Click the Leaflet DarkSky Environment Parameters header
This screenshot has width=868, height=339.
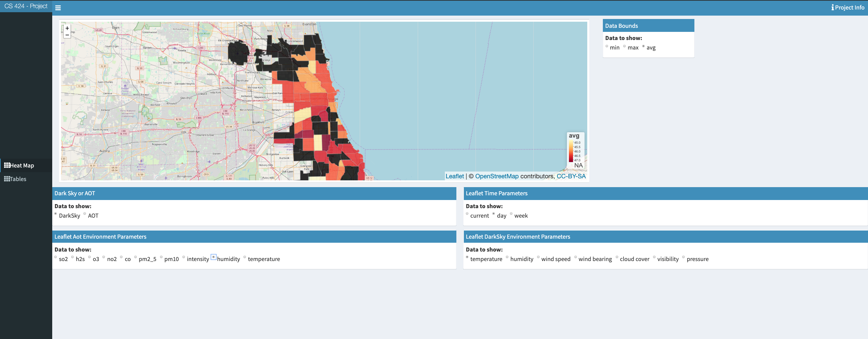(x=665, y=237)
